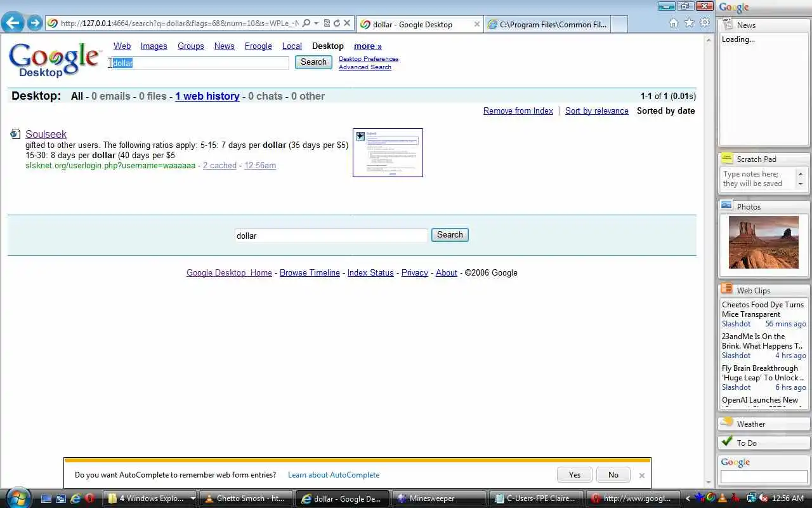Click the Google Desktop logo
Screen dimensions: 812x508
(x=55, y=60)
